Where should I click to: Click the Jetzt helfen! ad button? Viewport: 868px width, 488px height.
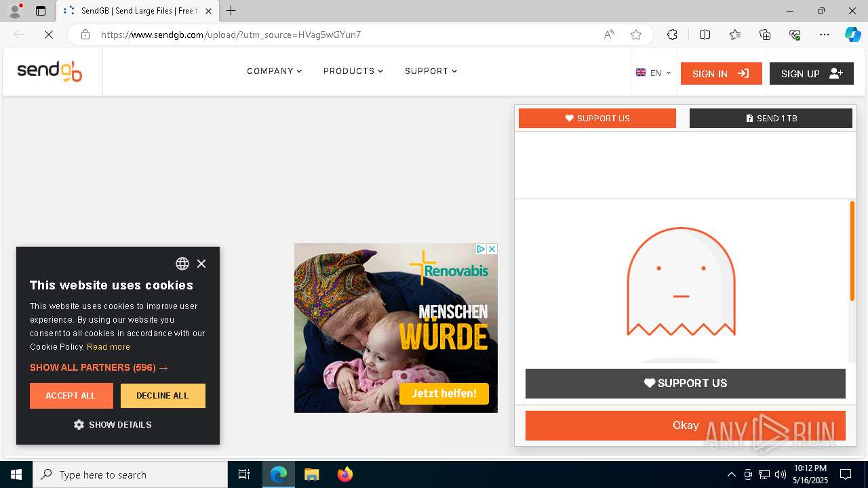pyautogui.click(x=444, y=394)
